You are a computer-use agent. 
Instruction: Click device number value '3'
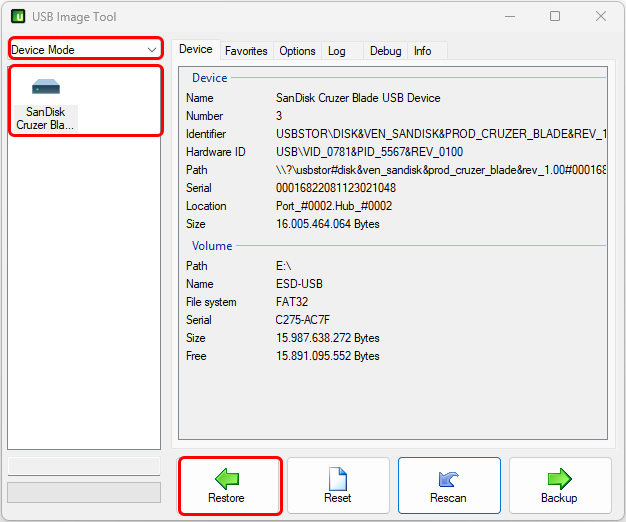(279, 116)
